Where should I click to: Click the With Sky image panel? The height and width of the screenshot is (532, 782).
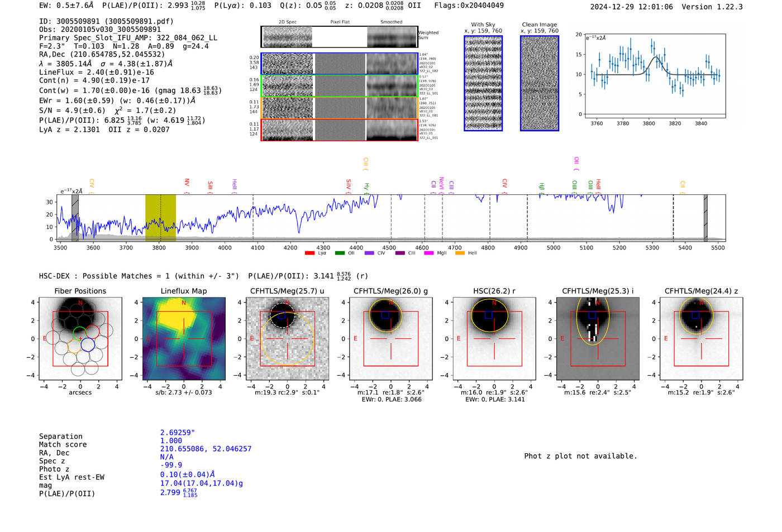483,83
